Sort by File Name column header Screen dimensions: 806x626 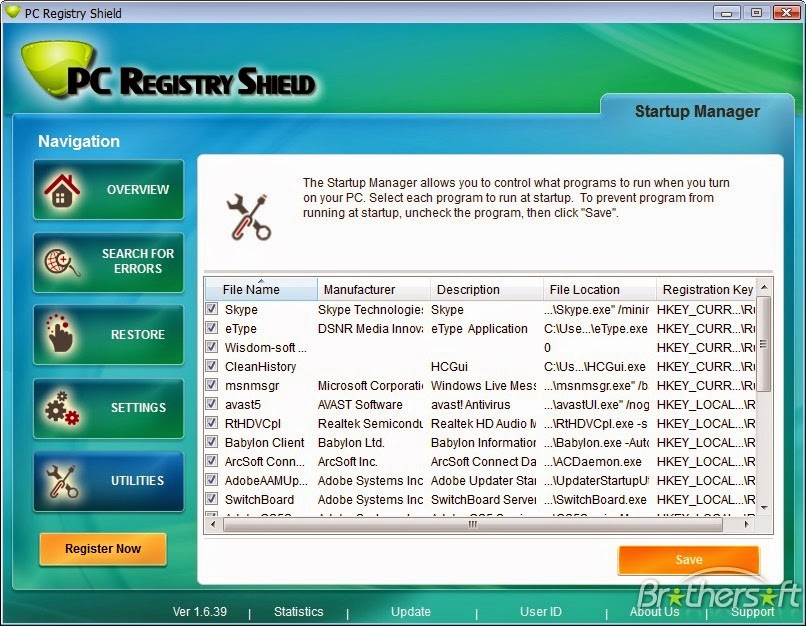[261, 289]
